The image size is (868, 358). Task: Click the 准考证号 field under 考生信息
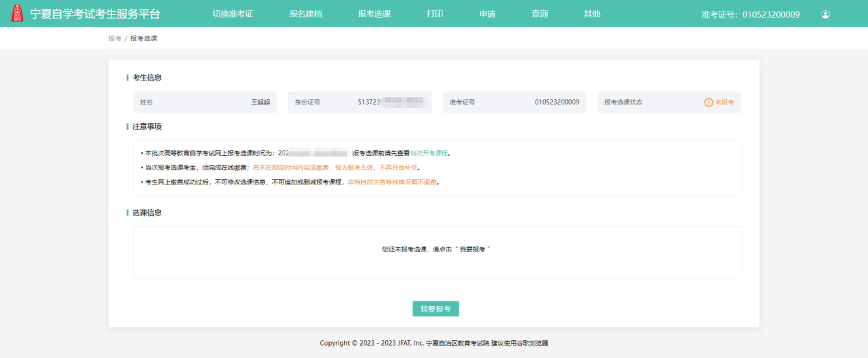click(x=514, y=102)
